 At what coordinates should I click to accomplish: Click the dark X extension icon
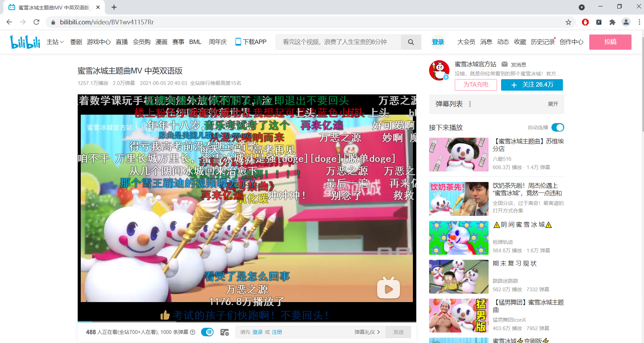pyautogui.click(x=599, y=22)
